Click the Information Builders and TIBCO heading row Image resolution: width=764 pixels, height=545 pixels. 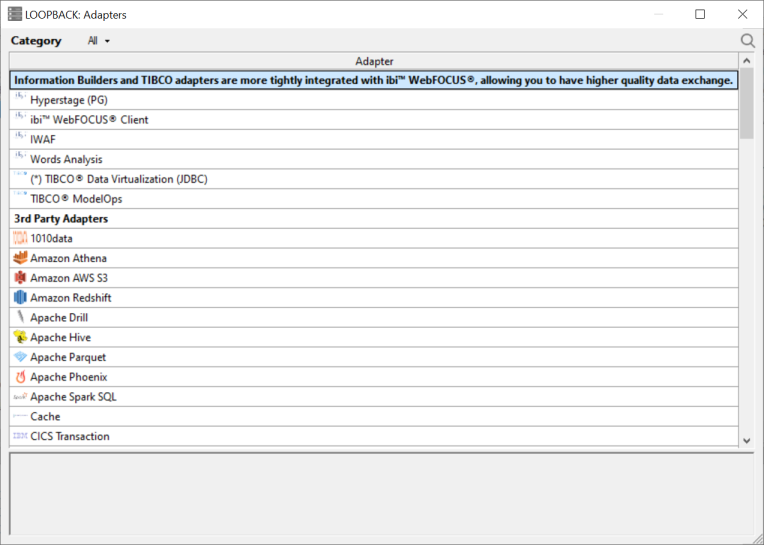pos(374,80)
